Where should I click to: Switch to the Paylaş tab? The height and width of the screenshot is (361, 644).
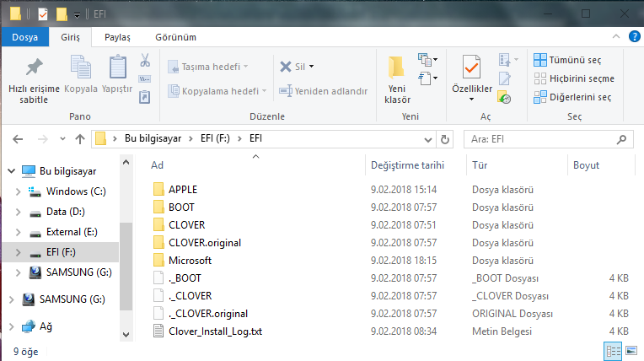[117, 37]
